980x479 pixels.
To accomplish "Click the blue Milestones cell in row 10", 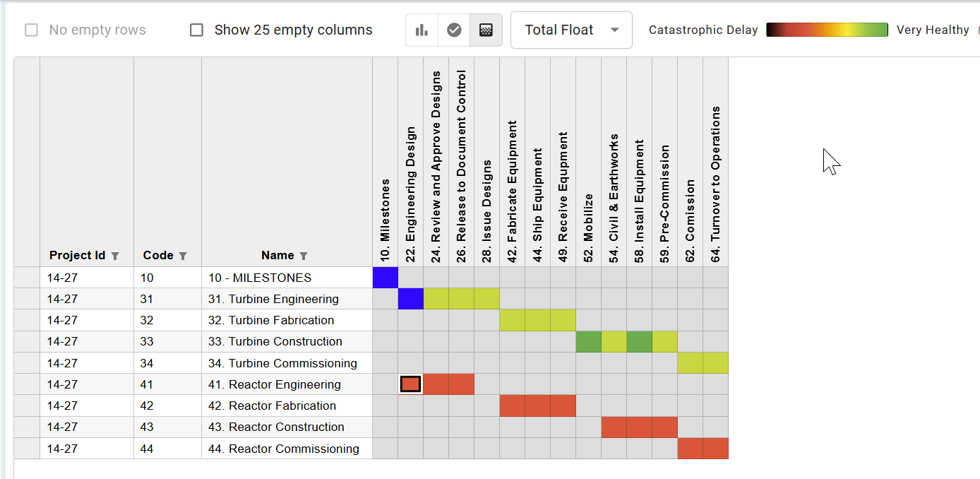I will click(x=385, y=278).
